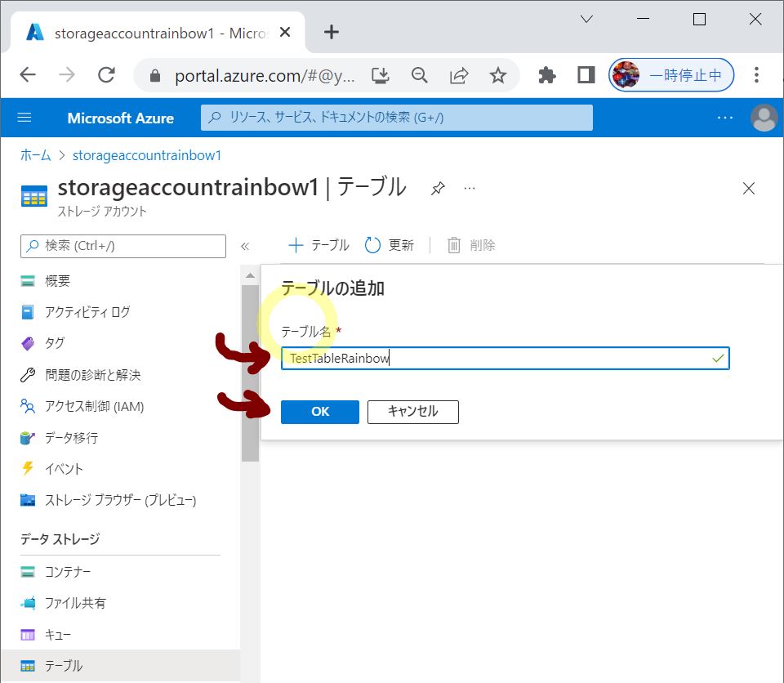Click the Azure global search box
Viewport: 784px width, 683px height.
pyautogui.click(x=397, y=118)
